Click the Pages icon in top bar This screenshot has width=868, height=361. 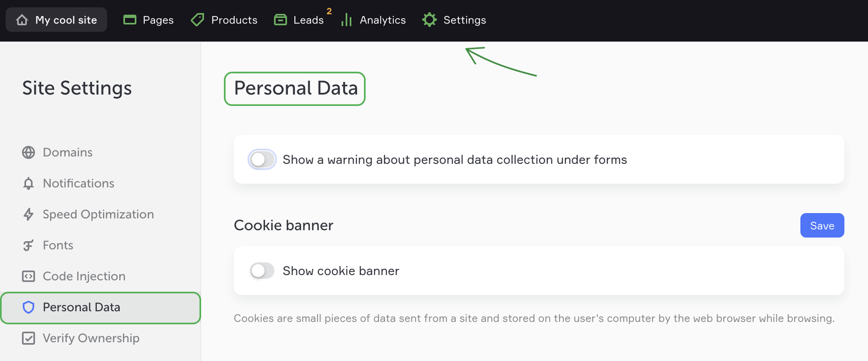tap(130, 20)
